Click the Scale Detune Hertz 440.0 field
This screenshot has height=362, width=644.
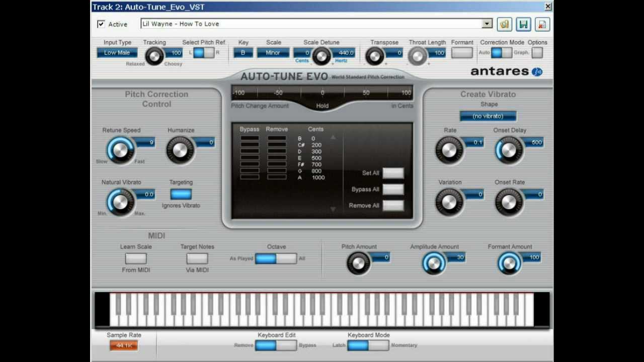pos(344,53)
